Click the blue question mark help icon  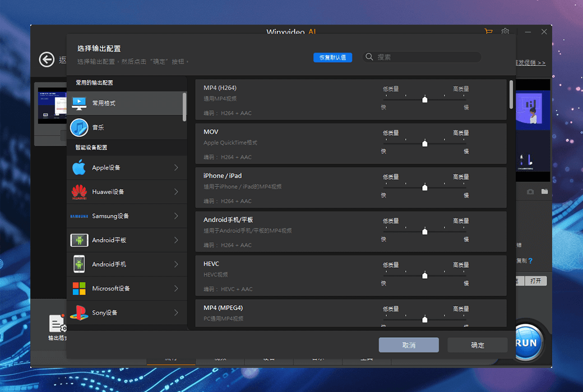tap(530, 261)
